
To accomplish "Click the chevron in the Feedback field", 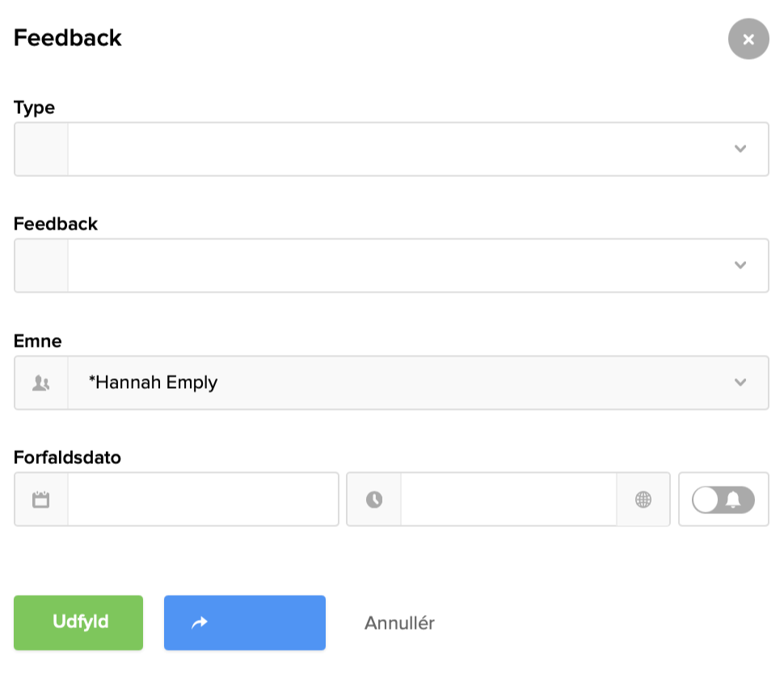I will pos(740,265).
